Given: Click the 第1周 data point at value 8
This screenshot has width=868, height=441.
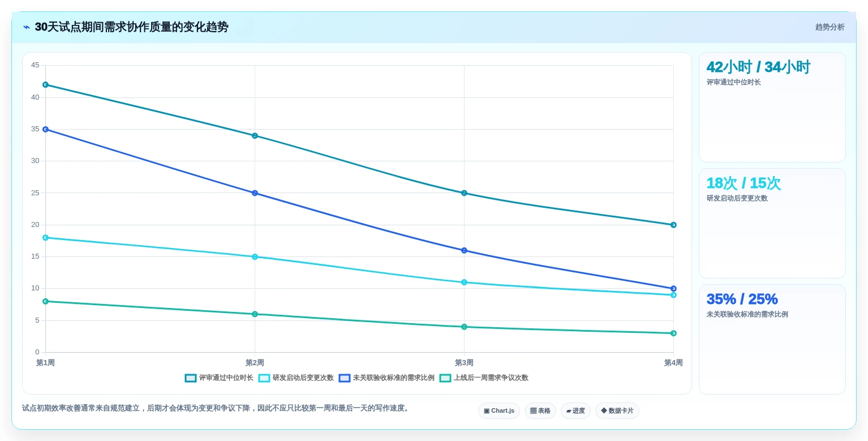Looking at the screenshot, I should click(46, 302).
